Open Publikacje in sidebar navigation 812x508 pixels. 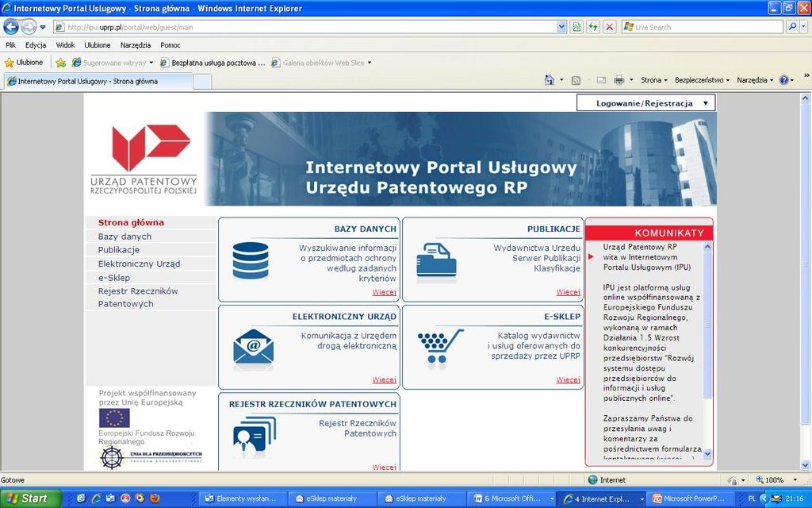119,250
